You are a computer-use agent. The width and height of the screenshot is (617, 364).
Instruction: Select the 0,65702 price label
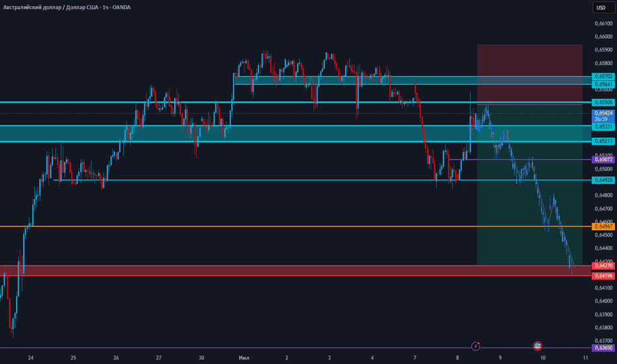pos(603,76)
